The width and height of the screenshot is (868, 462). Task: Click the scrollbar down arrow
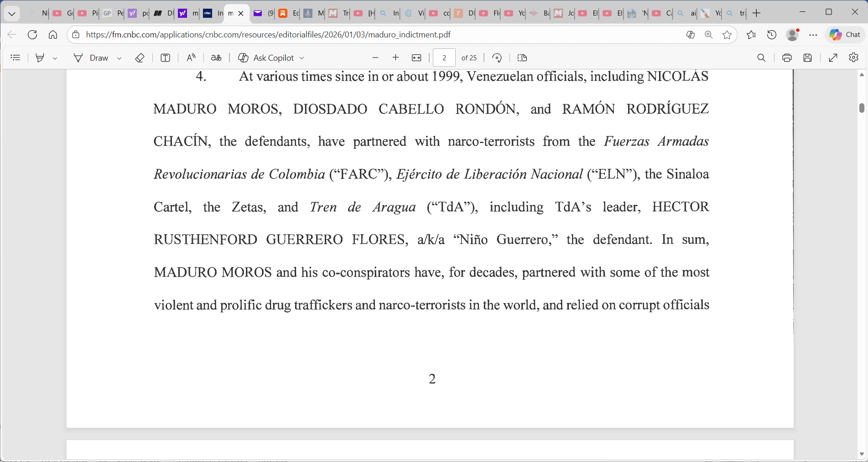click(862, 454)
